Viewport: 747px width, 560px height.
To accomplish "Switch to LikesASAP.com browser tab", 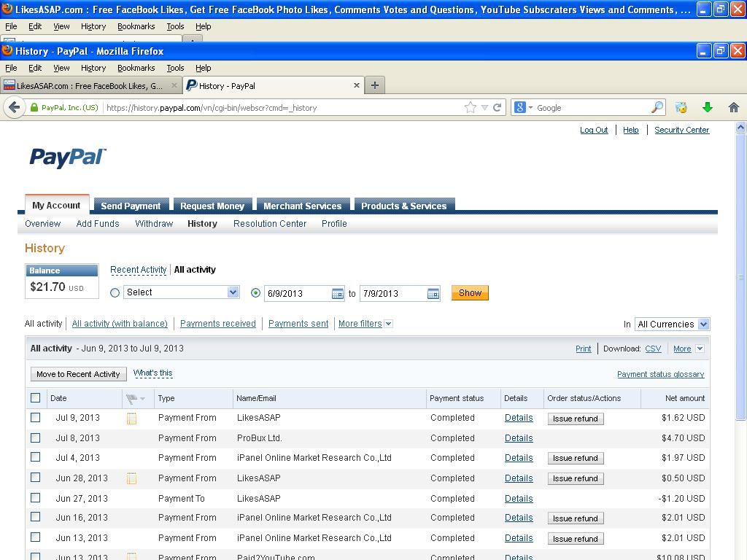I will [x=90, y=86].
